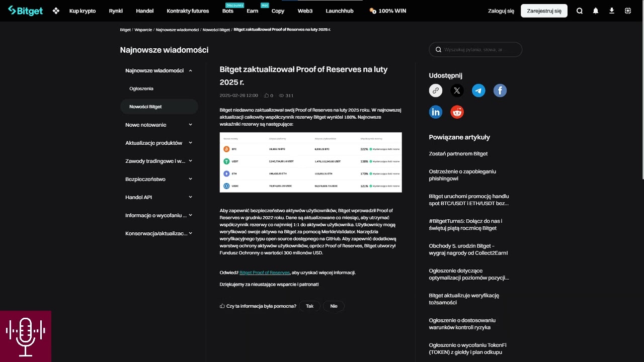Click Bitget breadcrumb
The image size is (644, 362).
[x=125, y=30]
